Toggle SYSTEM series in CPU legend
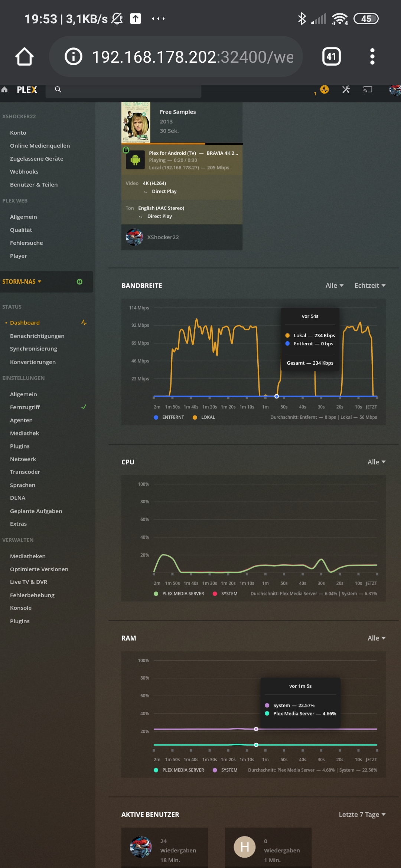Viewport: 401px width, 868px height. (225, 594)
